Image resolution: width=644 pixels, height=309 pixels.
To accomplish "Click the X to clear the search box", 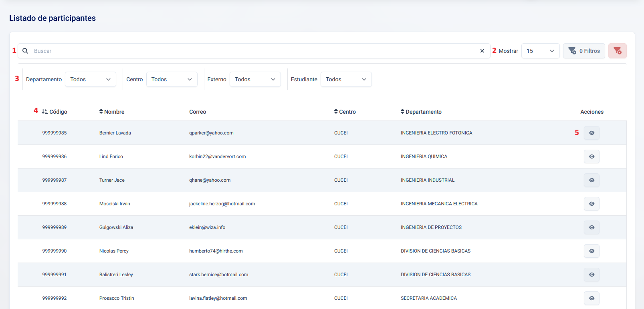I will click(482, 51).
